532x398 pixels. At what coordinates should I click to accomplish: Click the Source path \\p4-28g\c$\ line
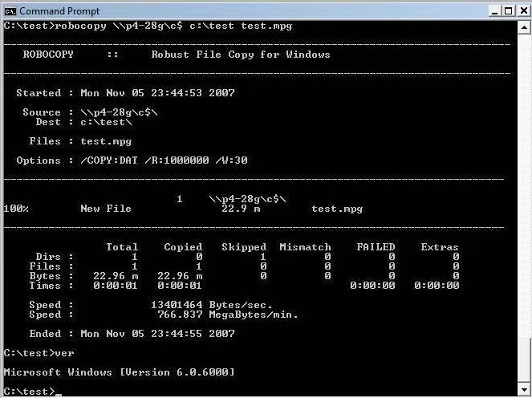point(90,112)
